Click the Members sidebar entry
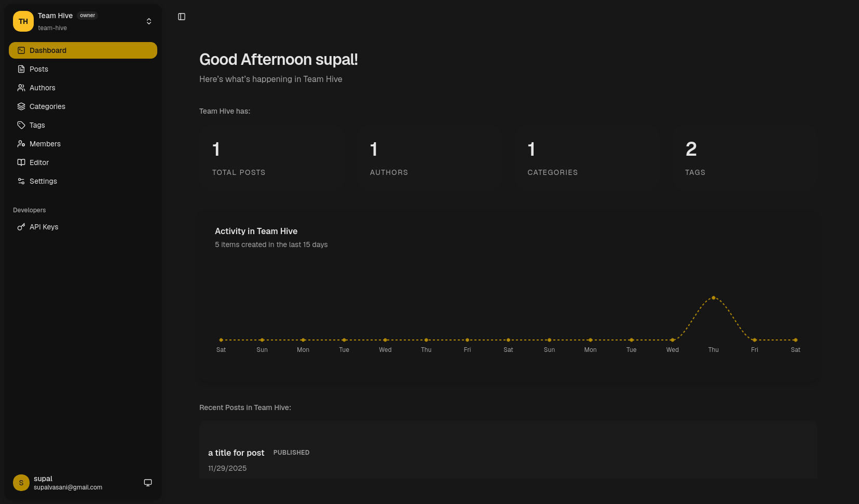Viewport: 859px width, 504px height. 45,143
